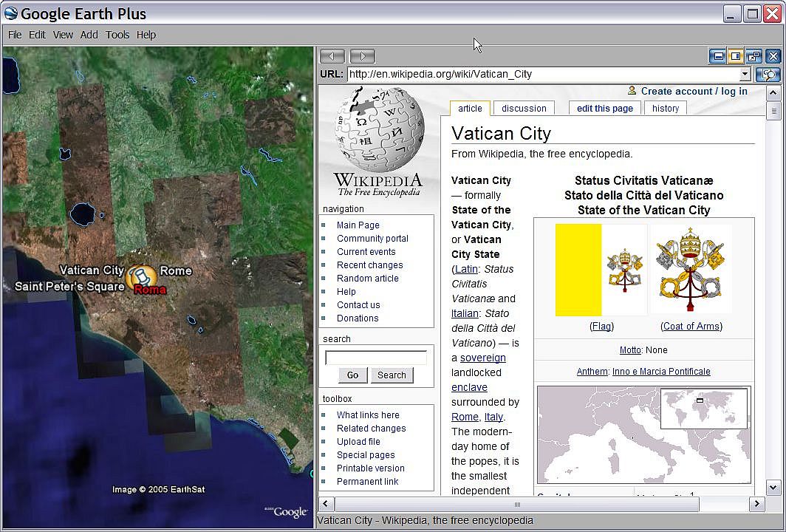Open the URL history dropdown arrow
The image size is (786, 532).
(x=745, y=75)
